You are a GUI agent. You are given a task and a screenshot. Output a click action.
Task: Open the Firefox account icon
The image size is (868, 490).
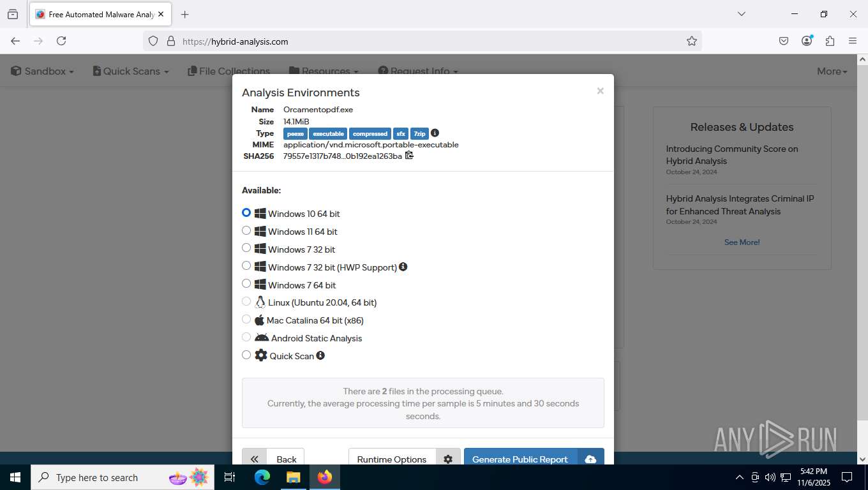pos(807,41)
